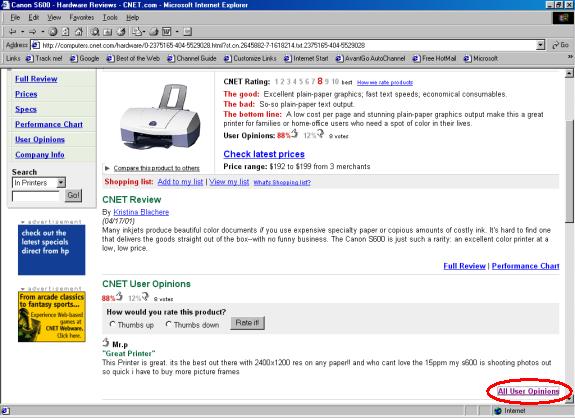Open the Favorites menu

(82, 17)
